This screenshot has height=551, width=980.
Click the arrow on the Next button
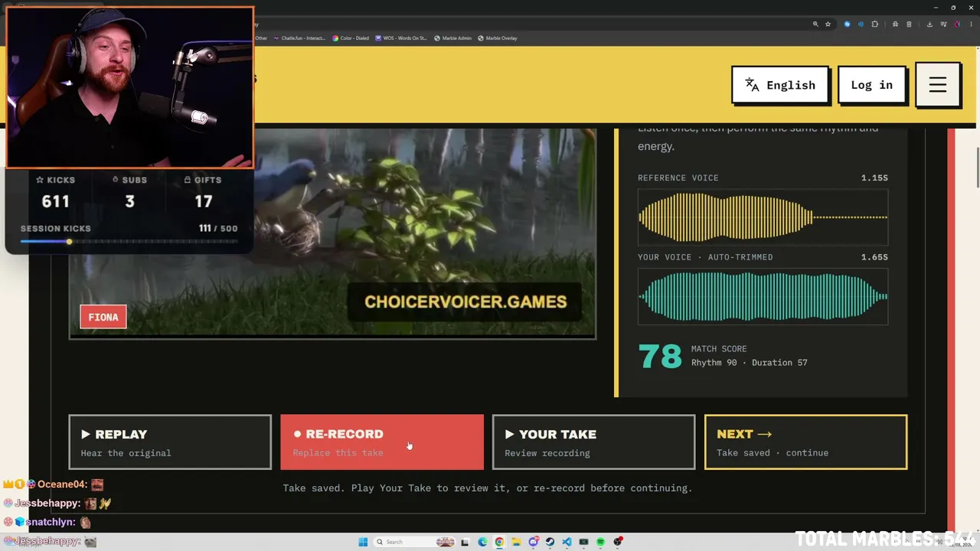coord(764,434)
